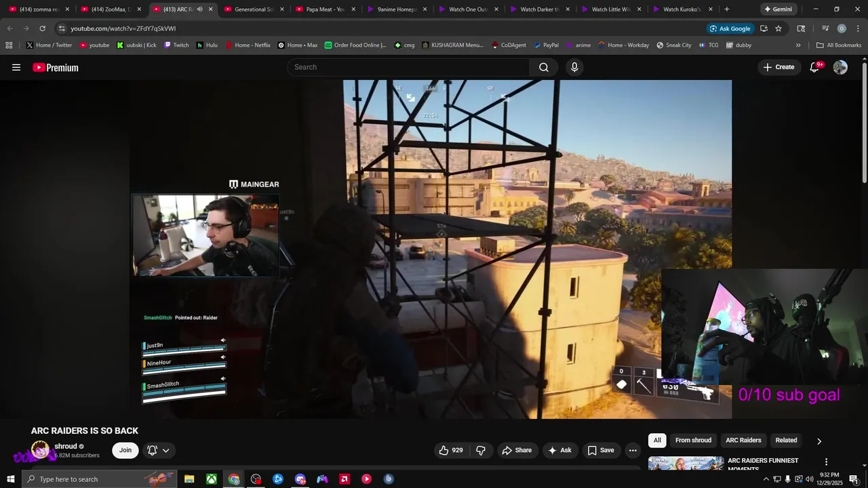Open the YouTube notifications bell

point(814,67)
